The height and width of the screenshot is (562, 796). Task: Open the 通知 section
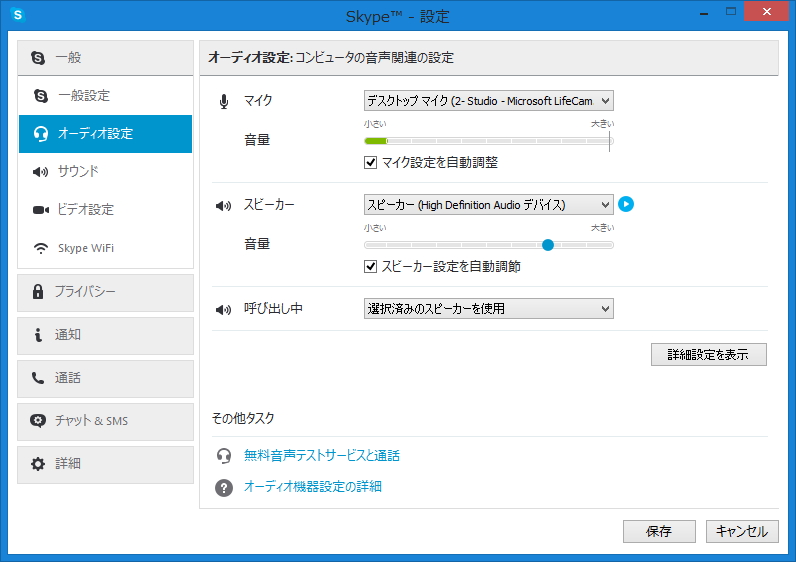click(106, 336)
